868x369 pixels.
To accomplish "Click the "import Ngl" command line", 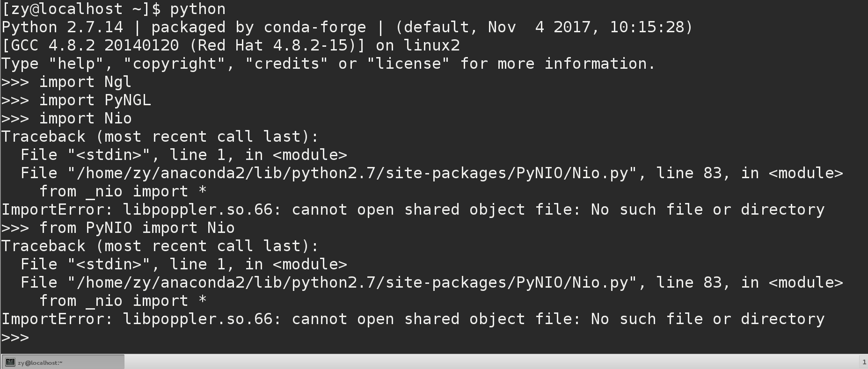I will click(85, 82).
